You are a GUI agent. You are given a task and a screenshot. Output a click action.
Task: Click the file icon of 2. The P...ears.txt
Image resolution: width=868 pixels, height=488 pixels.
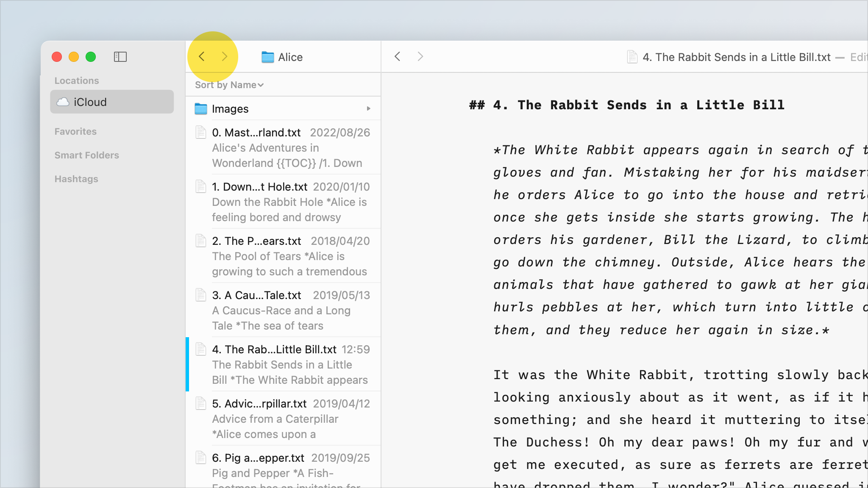(201, 241)
